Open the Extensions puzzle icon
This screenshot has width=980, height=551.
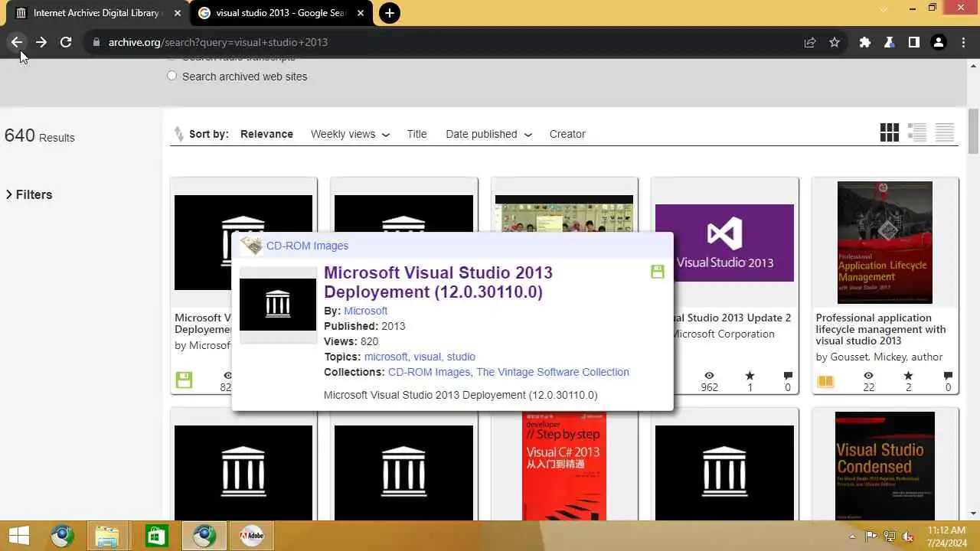tap(865, 42)
